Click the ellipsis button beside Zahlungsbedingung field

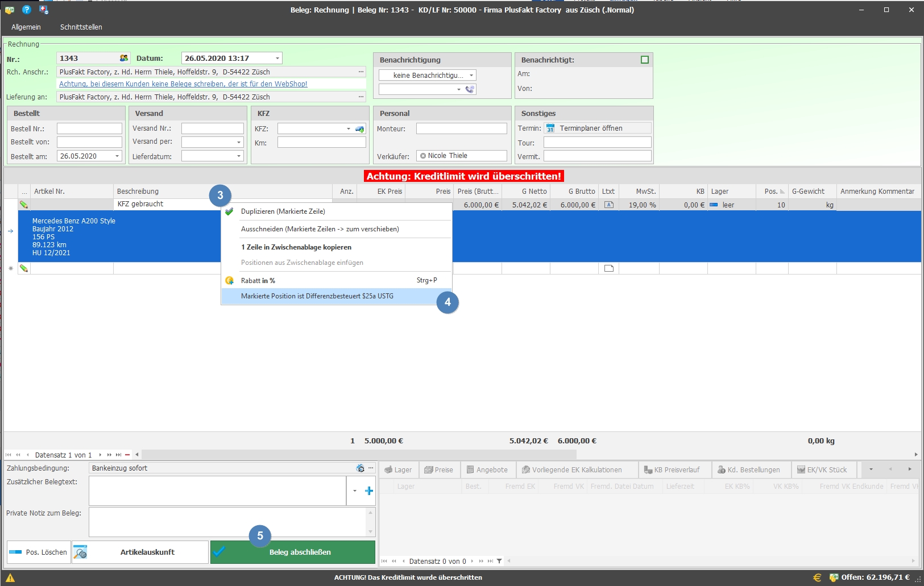(x=371, y=468)
